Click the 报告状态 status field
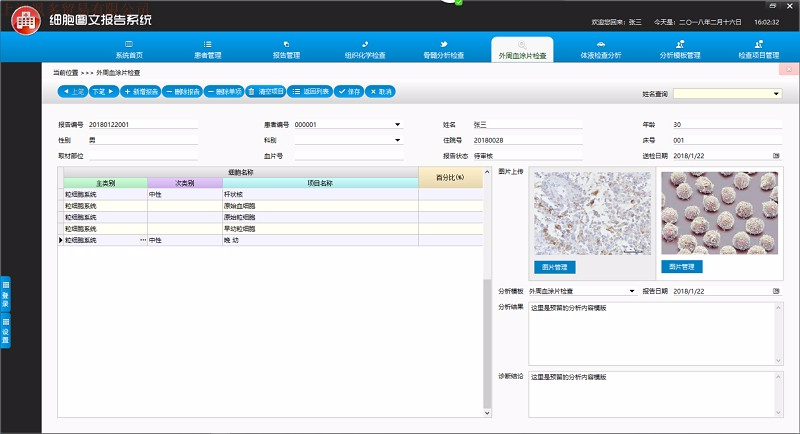 (x=528, y=156)
